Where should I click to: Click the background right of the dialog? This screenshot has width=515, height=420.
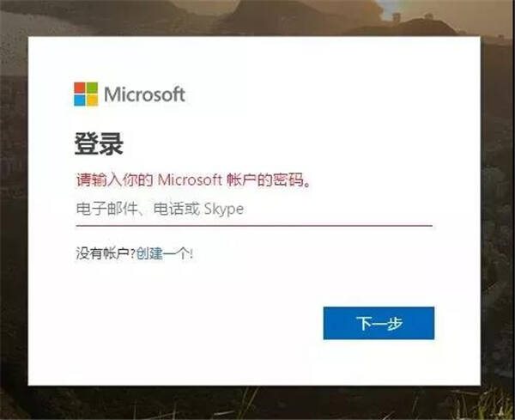point(498,210)
